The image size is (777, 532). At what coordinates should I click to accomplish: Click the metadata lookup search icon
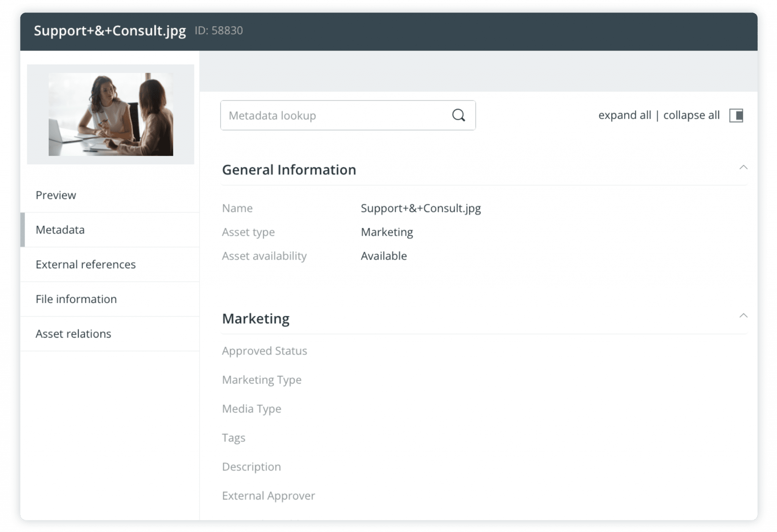[459, 115]
